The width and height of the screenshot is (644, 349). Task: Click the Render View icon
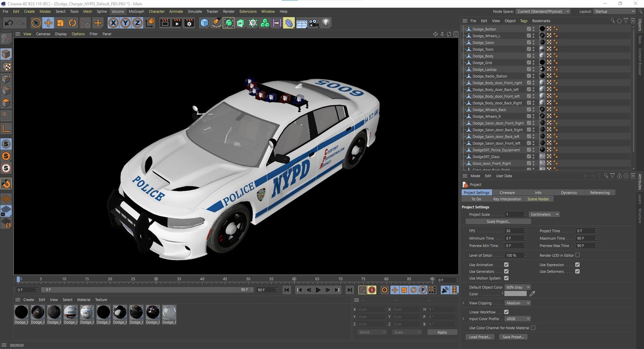coord(165,23)
